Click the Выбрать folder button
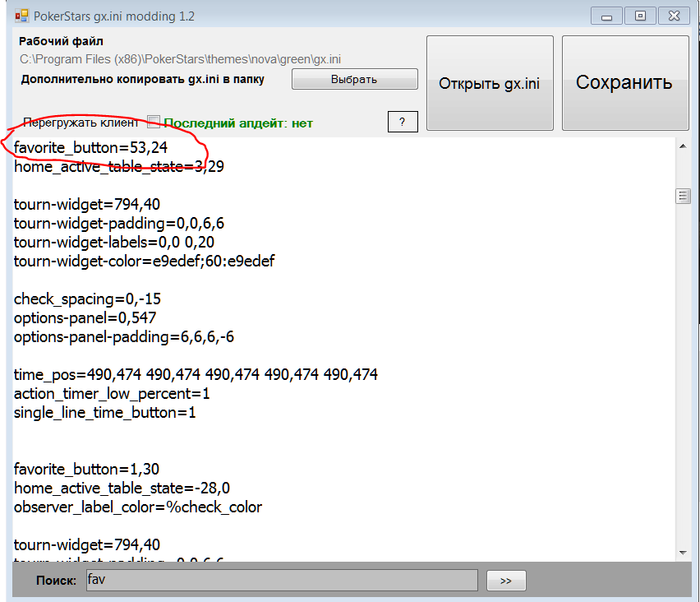The width and height of the screenshot is (700, 602). [354, 79]
